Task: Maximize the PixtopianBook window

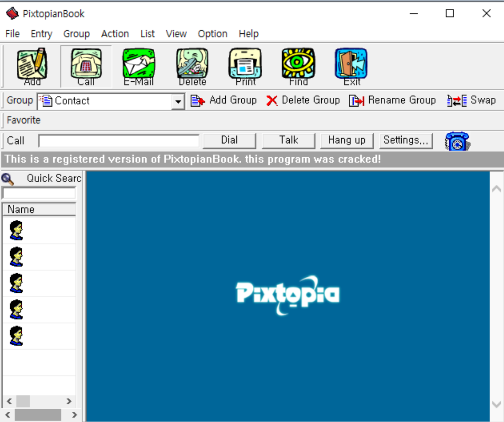Action: click(450, 13)
